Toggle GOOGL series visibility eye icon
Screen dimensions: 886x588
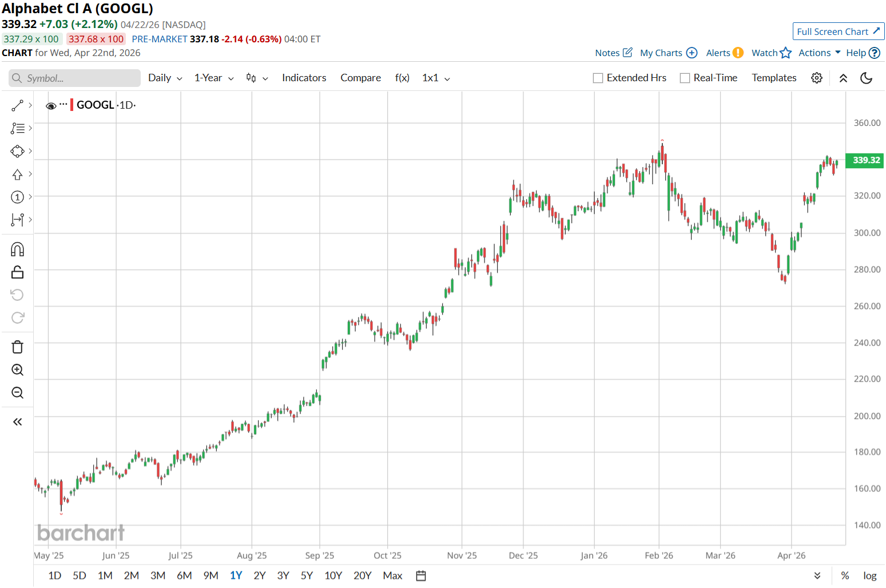[x=51, y=106]
